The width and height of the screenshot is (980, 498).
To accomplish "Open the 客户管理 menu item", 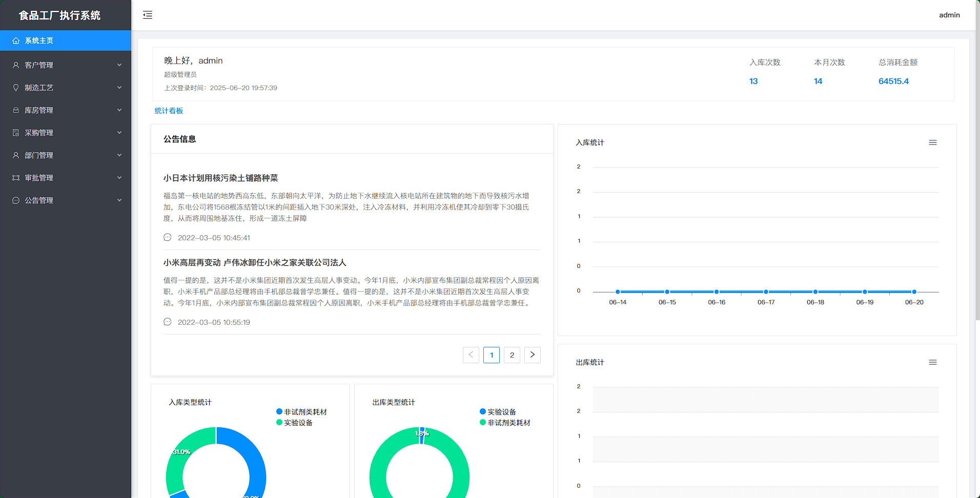I will pos(66,65).
